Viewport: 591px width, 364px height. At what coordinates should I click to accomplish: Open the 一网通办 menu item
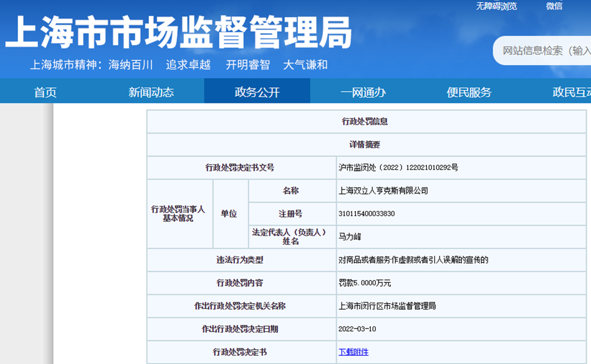[363, 92]
